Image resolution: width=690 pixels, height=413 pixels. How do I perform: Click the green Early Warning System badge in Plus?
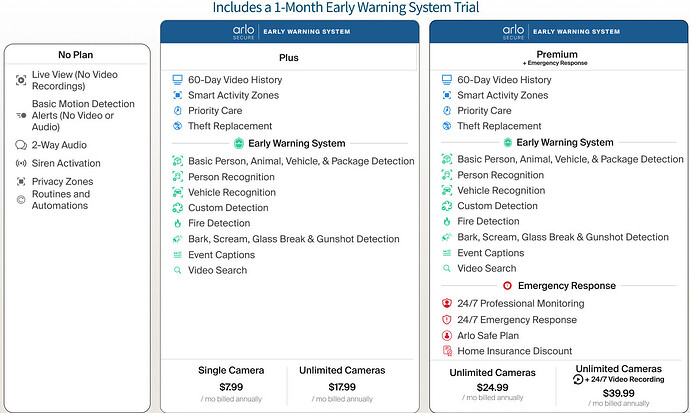[239, 143]
